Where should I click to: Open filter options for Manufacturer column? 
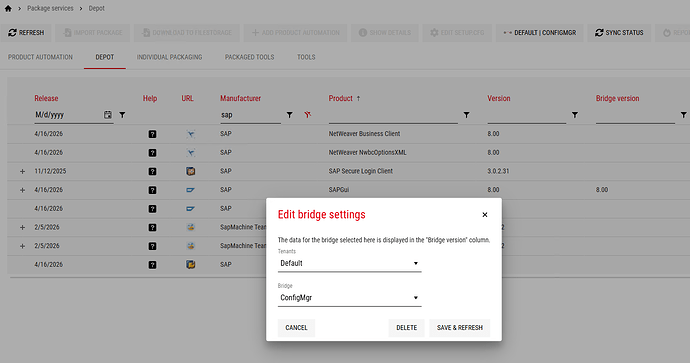point(290,115)
